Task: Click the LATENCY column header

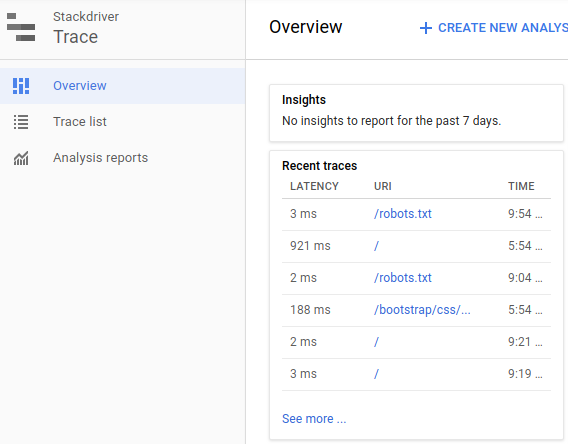Action: point(314,186)
